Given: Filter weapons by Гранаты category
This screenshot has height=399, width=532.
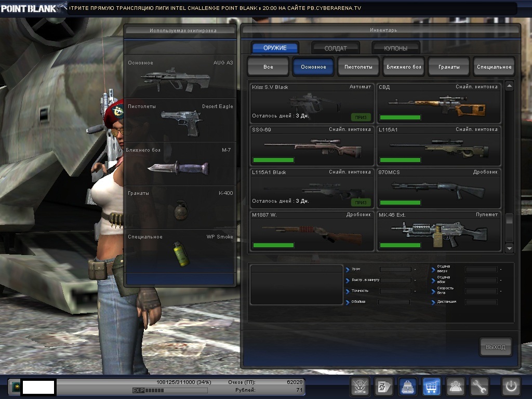Looking at the screenshot, I should click(449, 66).
